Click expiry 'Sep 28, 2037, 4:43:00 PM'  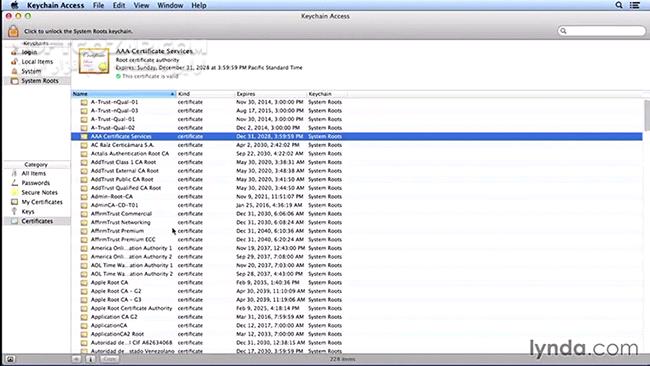pyautogui.click(x=269, y=274)
